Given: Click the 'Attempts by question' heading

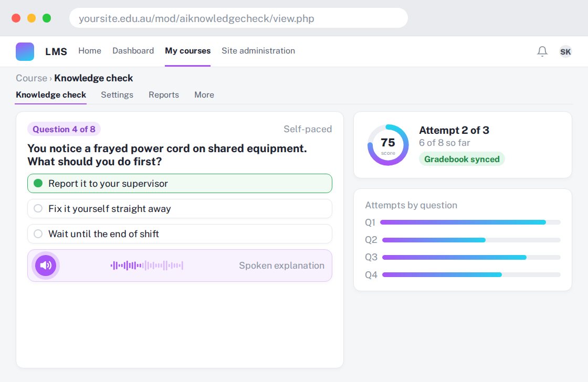Looking at the screenshot, I should (411, 205).
